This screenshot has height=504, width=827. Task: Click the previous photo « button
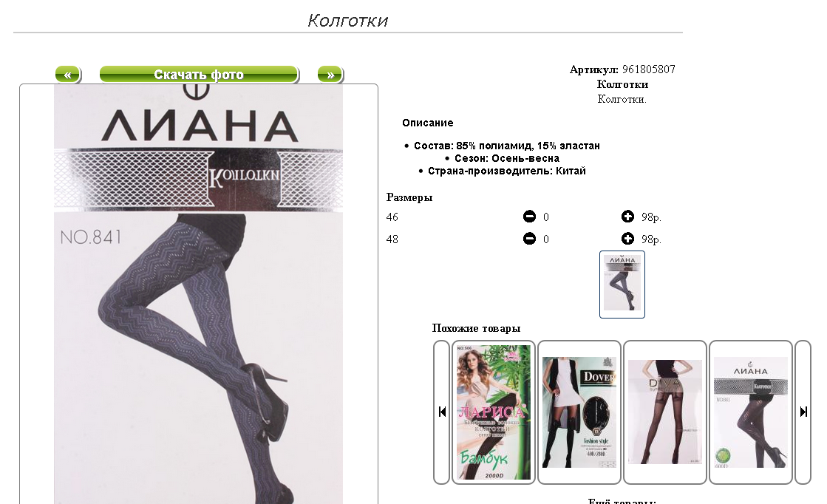click(x=68, y=75)
